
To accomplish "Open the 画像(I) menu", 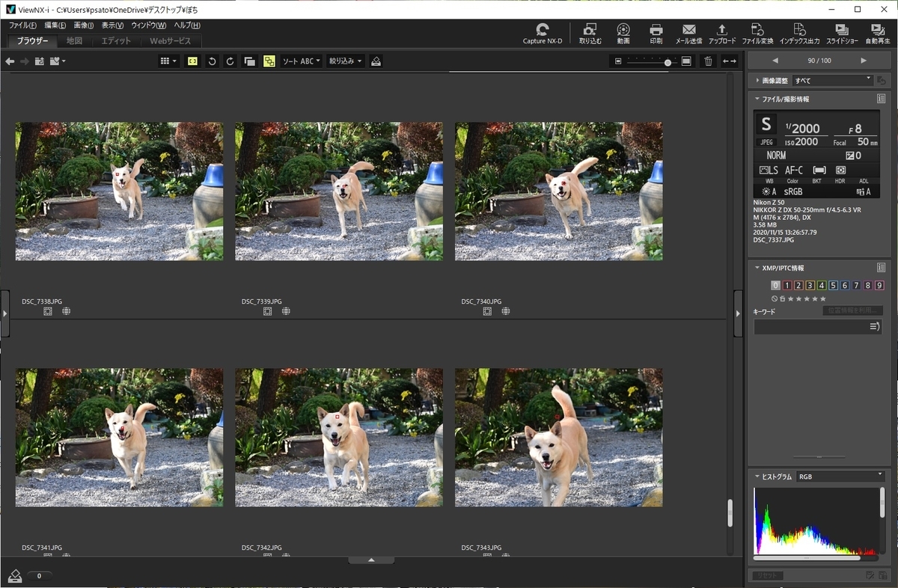I will tap(84, 25).
